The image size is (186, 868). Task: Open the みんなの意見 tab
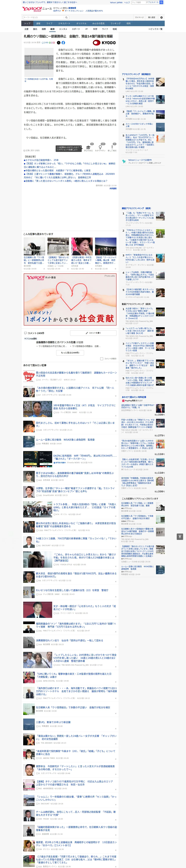[x=98, y=24]
